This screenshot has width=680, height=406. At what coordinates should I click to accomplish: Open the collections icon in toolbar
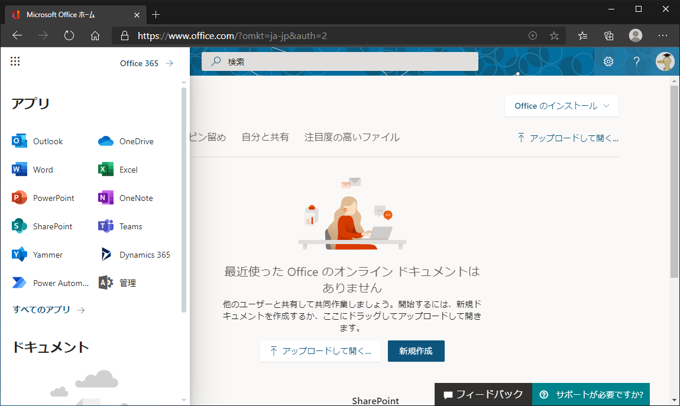[609, 36]
